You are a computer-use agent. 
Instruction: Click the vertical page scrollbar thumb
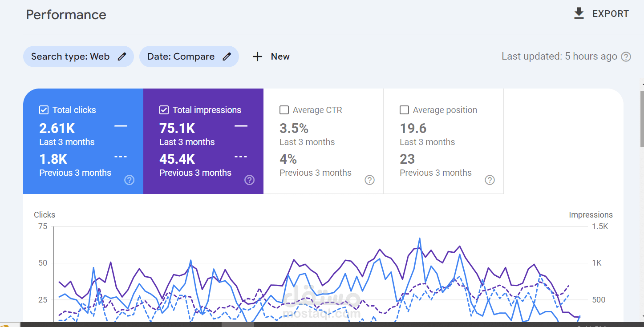[642, 119]
